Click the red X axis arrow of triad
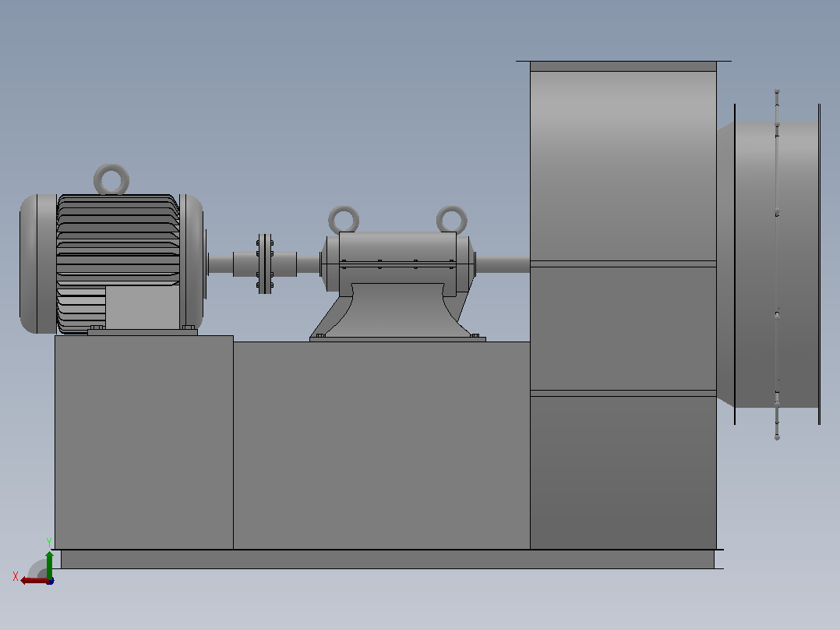The width and height of the screenshot is (840, 630). (34, 580)
